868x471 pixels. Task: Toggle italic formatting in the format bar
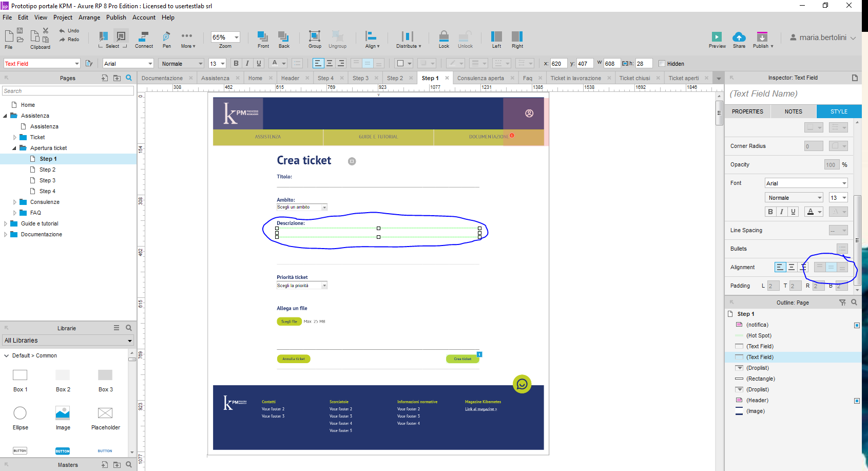(247, 63)
